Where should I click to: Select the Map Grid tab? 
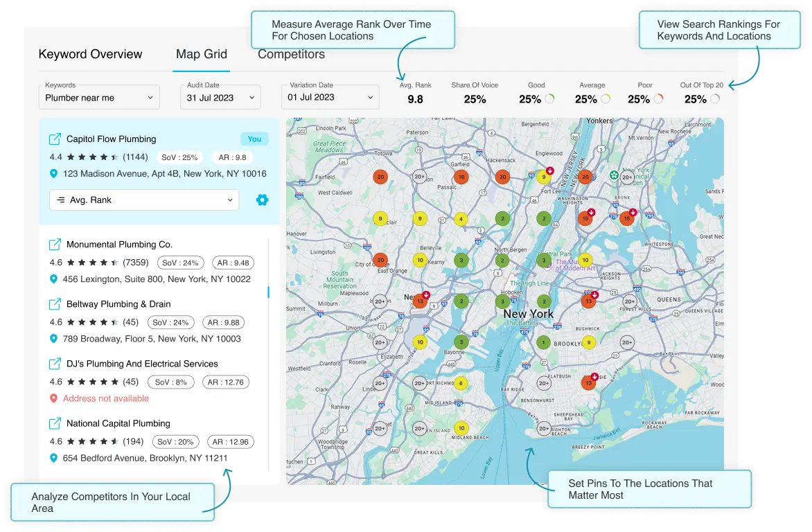click(x=201, y=54)
